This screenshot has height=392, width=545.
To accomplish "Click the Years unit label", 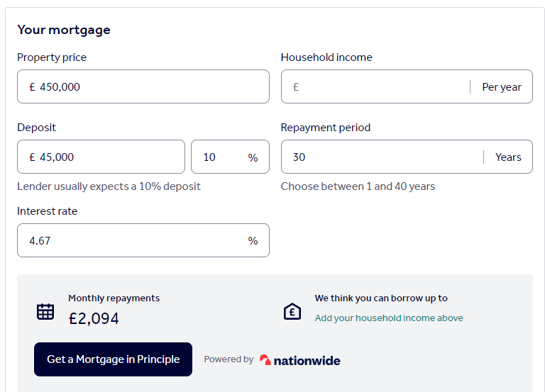I will [508, 157].
